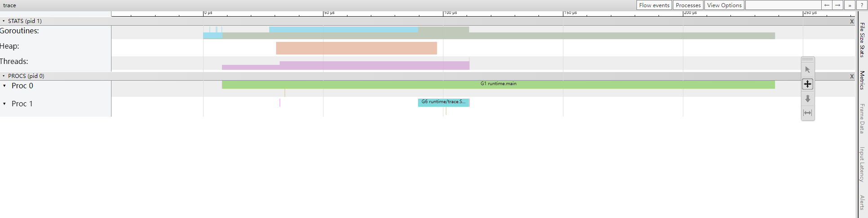Activate the pan tool in the floating palette

(x=807, y=84)
